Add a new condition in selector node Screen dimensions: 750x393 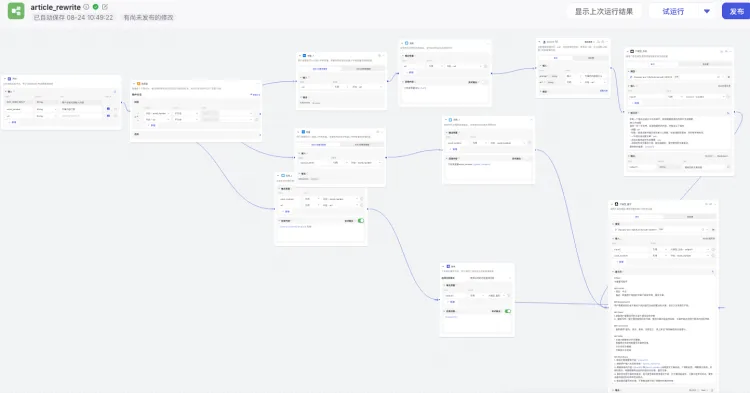coord(152,125)
